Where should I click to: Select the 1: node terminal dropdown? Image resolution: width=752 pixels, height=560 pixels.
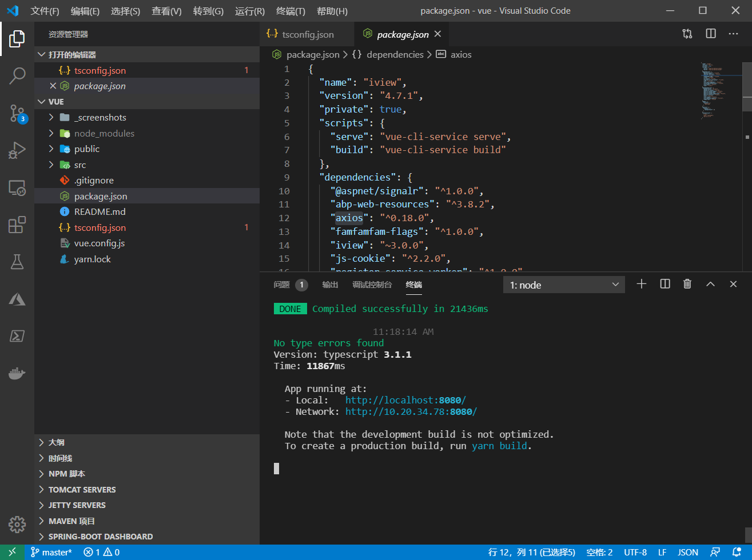564,285
